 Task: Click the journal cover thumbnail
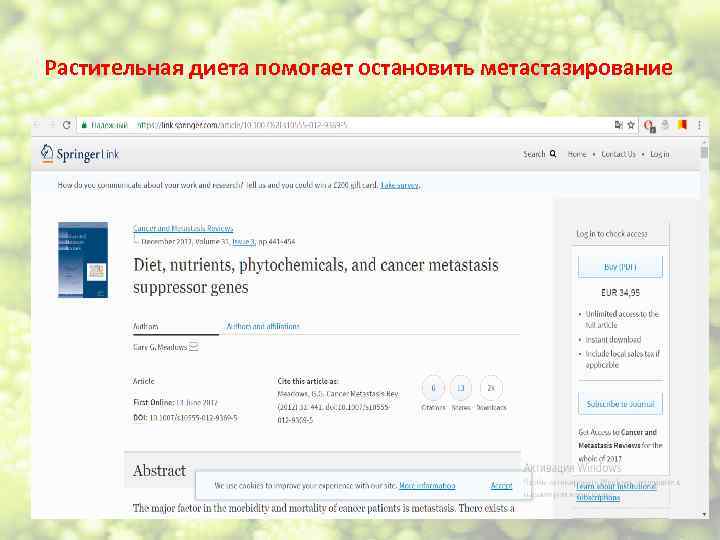(x=83, y=260)
